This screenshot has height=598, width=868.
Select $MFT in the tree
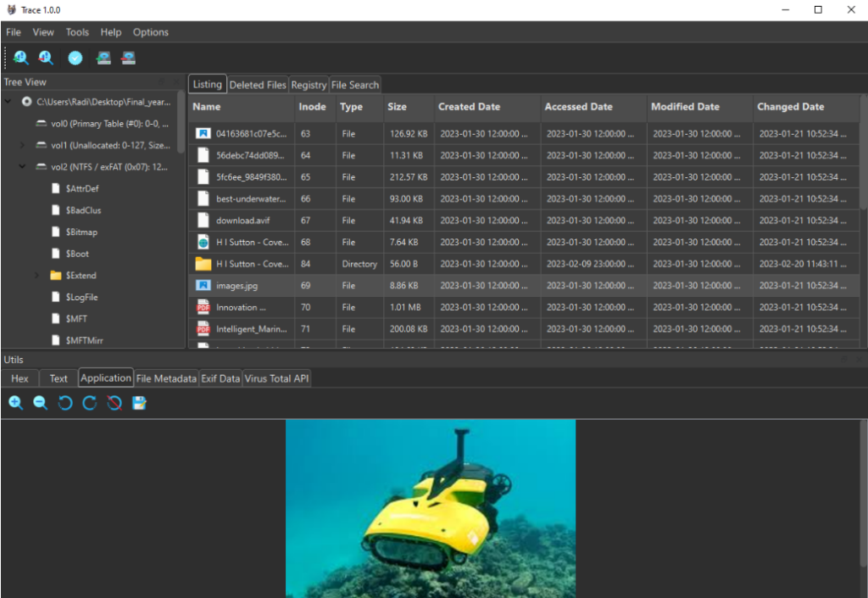pyautogui.click(x=70, y=318)
